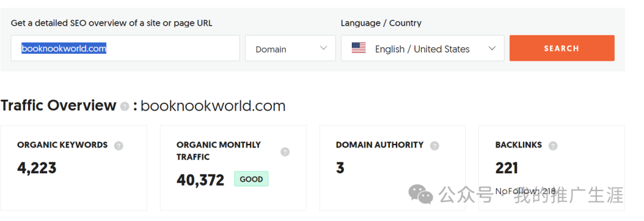Click help icon beside Domain Authority

tap(435, 146)
